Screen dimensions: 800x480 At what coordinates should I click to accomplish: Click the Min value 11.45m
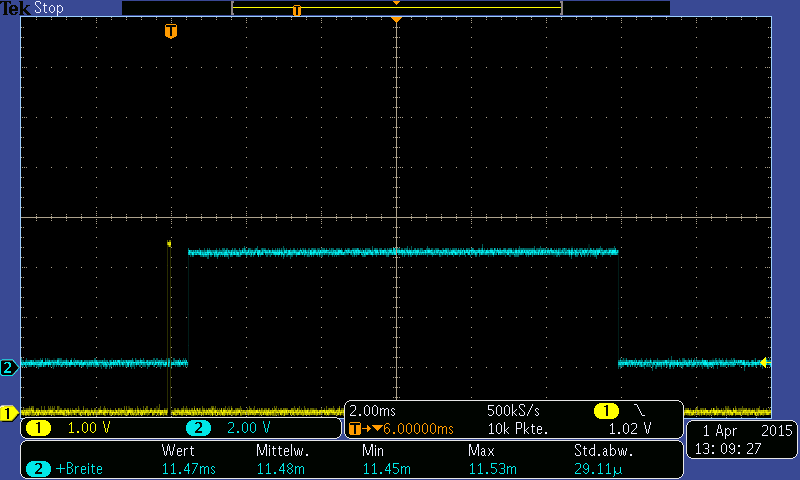(387, 469)
